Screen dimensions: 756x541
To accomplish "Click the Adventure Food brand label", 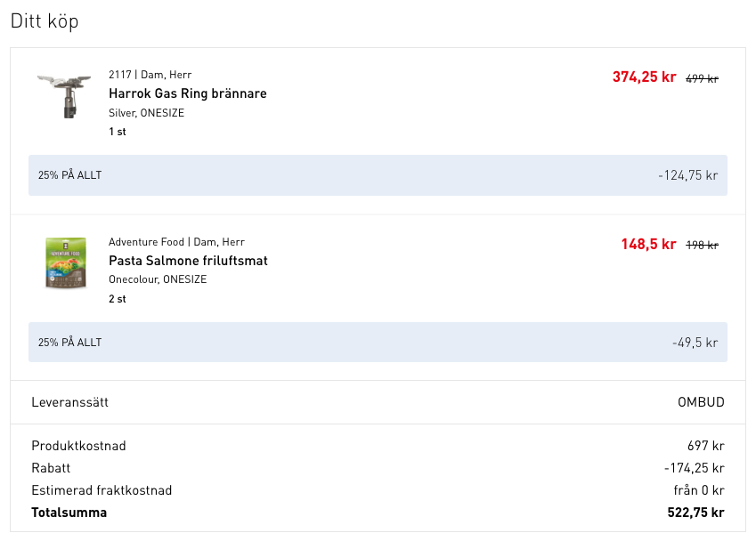I will point(146,242).
